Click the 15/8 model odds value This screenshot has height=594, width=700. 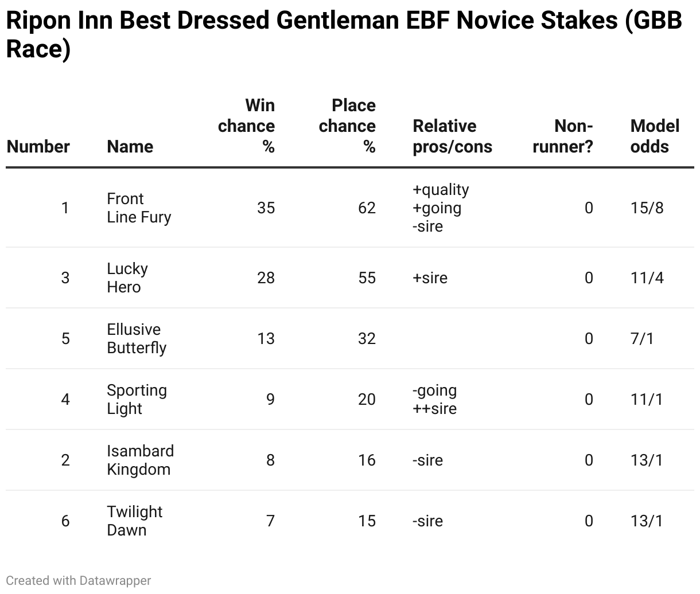click(647, 208)
